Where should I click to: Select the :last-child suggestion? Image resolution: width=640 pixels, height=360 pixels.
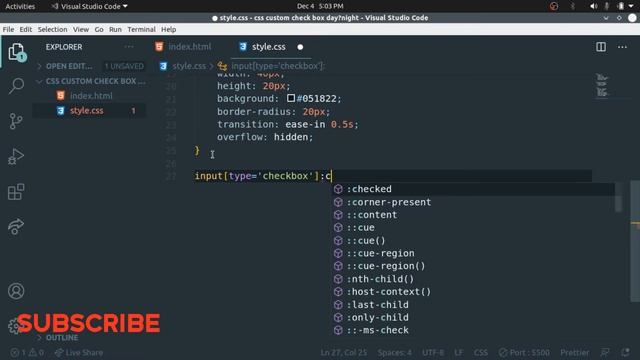click(x=377, y=304)
